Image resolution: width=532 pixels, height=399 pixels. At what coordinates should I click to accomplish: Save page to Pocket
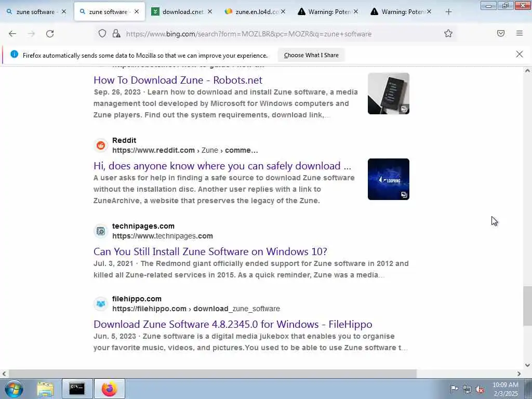click(501, 33)
